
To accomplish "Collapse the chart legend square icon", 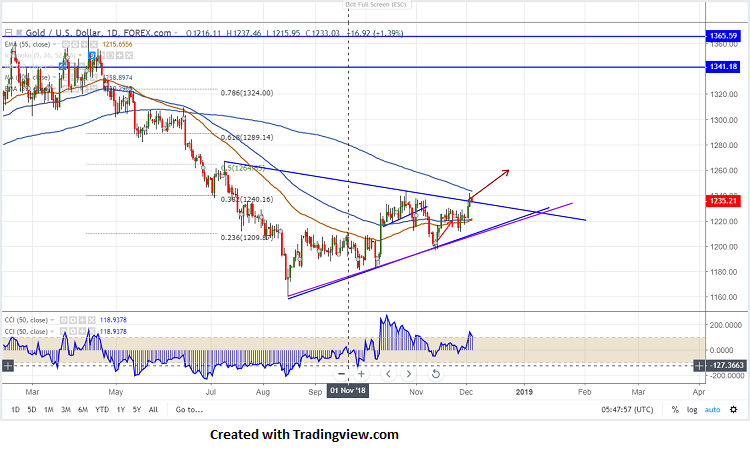I will 8,33.
